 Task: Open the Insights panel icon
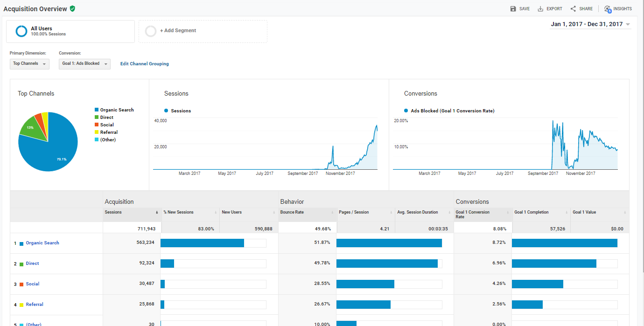(608, 9)
